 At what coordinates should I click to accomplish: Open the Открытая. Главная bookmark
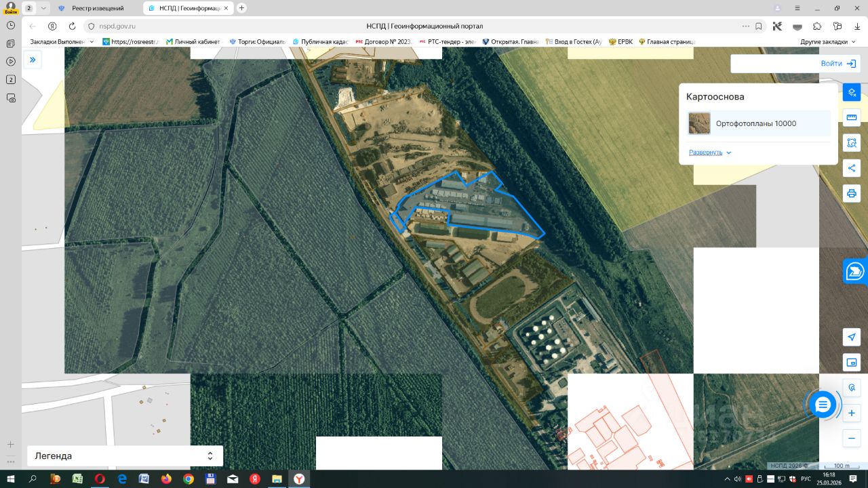point(510,41)
